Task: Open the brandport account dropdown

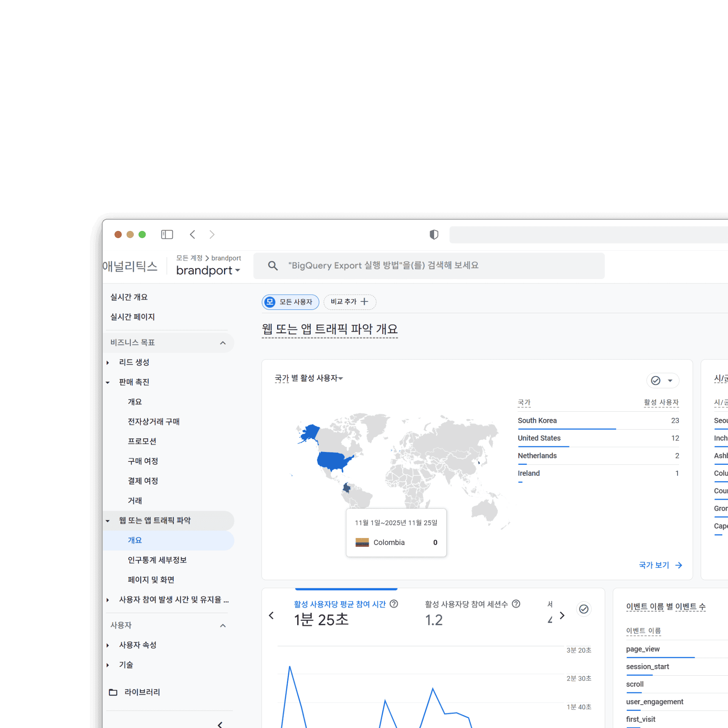Action: 208,270
